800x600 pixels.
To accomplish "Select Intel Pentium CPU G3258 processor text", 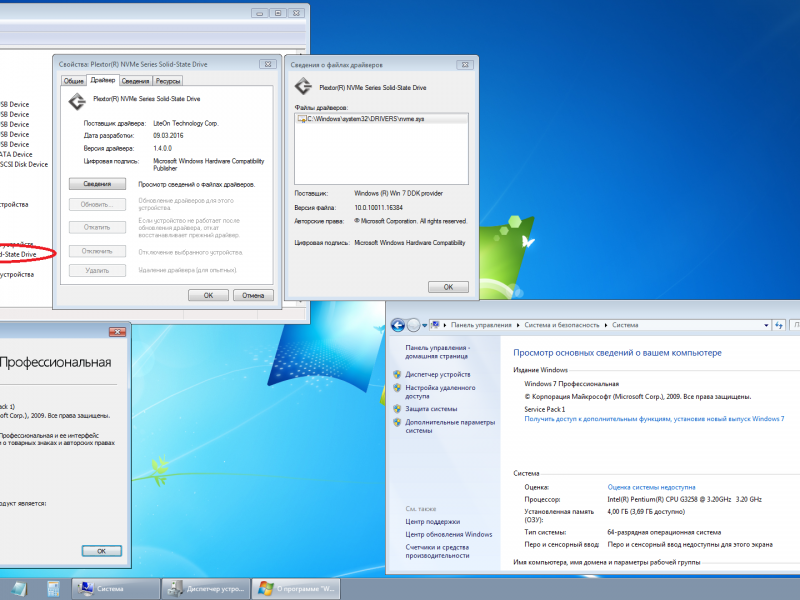I will [684, 499].
